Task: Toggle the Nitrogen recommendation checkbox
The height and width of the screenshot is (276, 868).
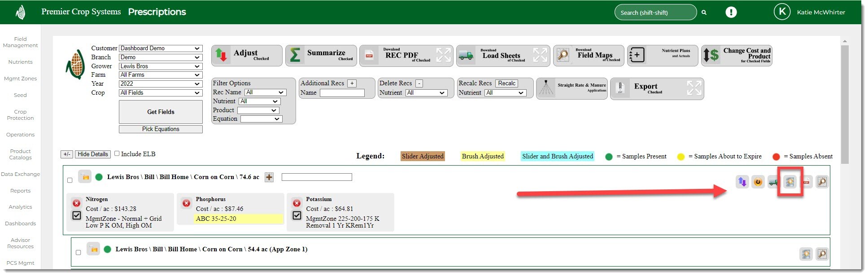Action: tap(77, 215)
